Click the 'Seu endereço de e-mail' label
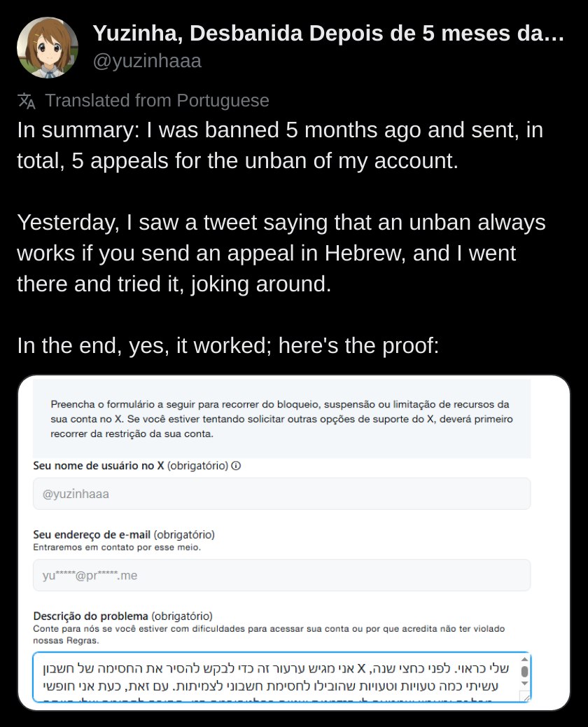The width and height of the screenshot is (588, 727). click(92, 534)
